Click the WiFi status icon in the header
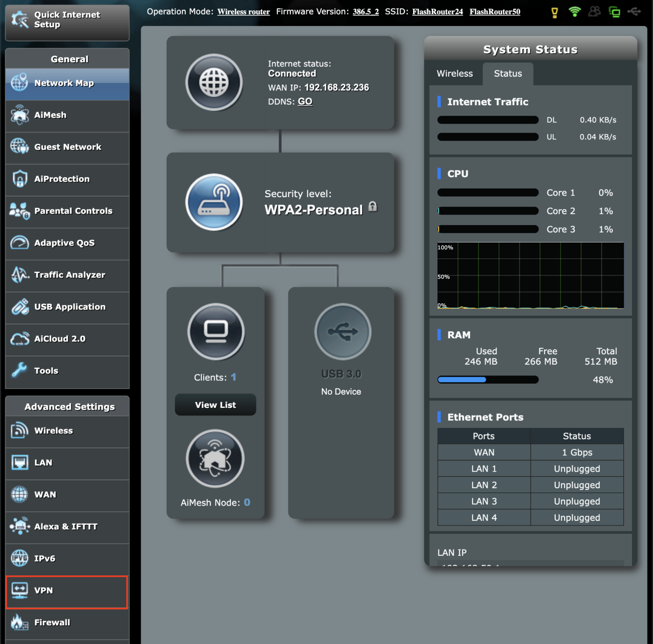 click(x=574, y=11)
